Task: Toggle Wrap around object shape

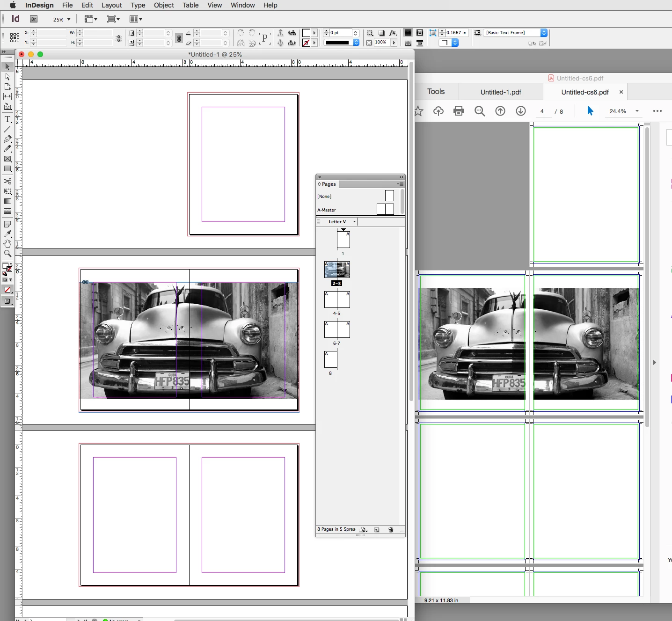Action: (x=408, y=43)
